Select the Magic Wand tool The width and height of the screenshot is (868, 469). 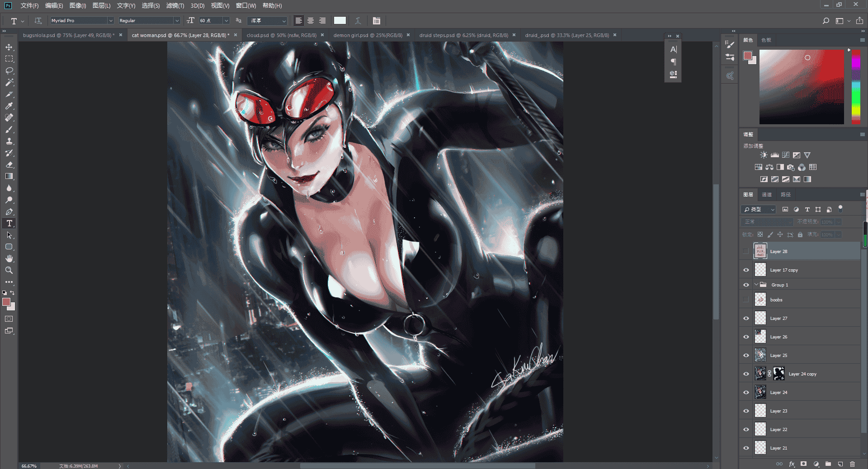click(x=9, y=82)
